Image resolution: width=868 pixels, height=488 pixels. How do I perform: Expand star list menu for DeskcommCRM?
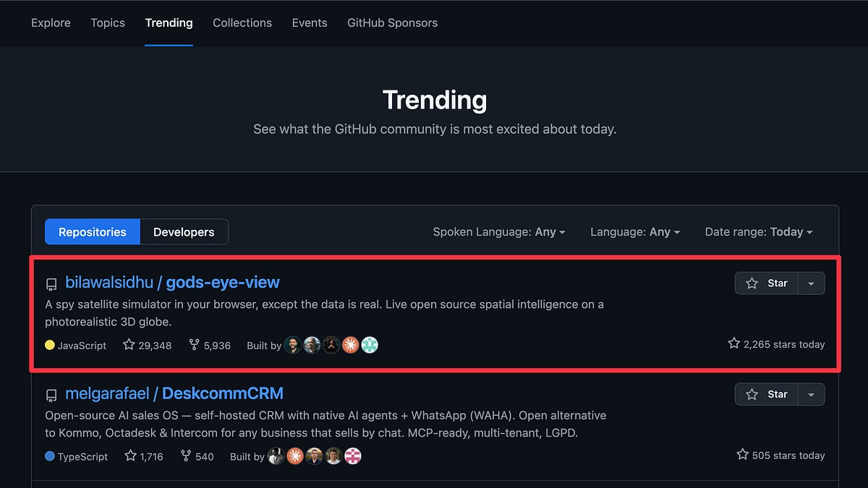tap(811, 394)
